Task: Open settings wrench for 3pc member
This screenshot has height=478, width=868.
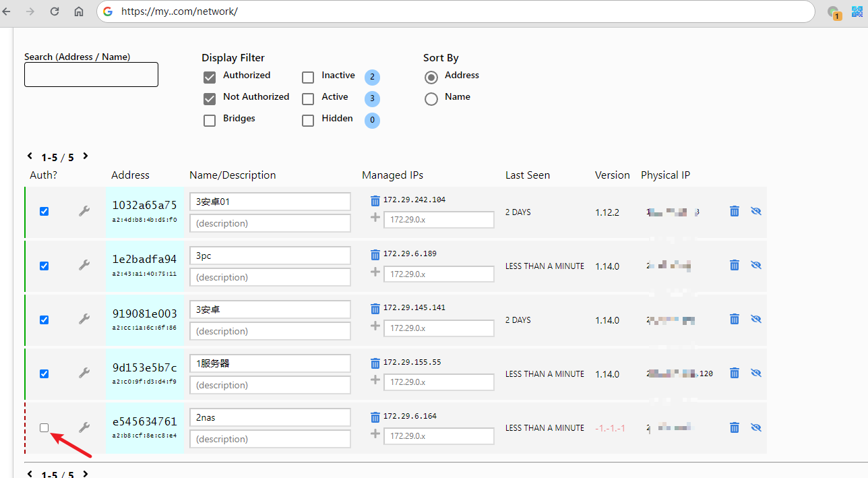Action: pos(84,266)
